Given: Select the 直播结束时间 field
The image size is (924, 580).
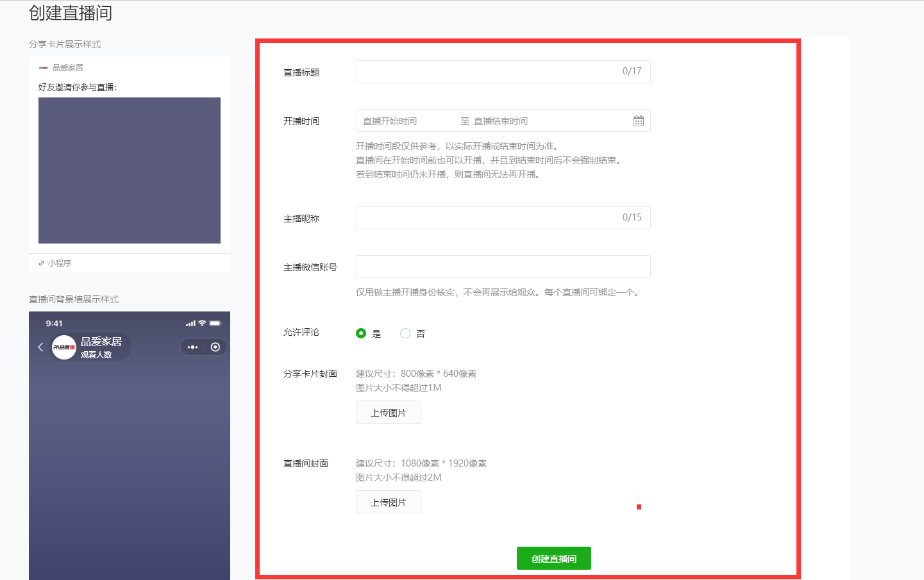Looking at the screenshot, I should pos(501,121).
